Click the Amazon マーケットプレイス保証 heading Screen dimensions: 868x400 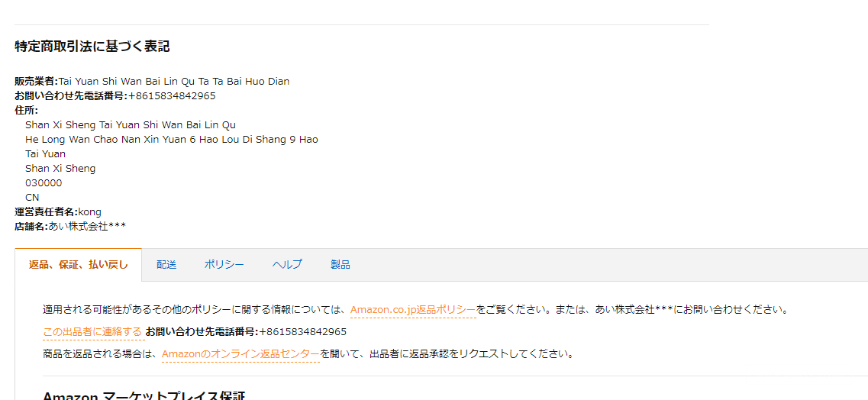click(x=144, y=395)
